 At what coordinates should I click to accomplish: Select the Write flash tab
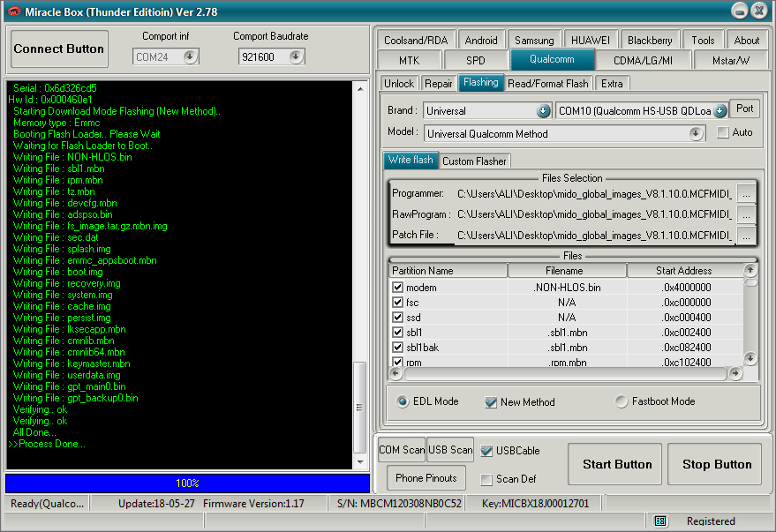pyautogui.click(x=411, y=160)
